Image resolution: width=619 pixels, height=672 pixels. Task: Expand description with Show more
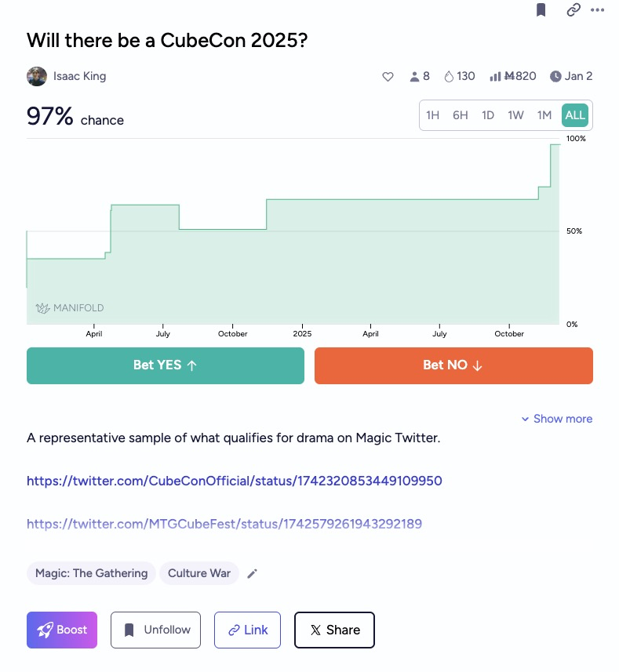coord(556,419)
